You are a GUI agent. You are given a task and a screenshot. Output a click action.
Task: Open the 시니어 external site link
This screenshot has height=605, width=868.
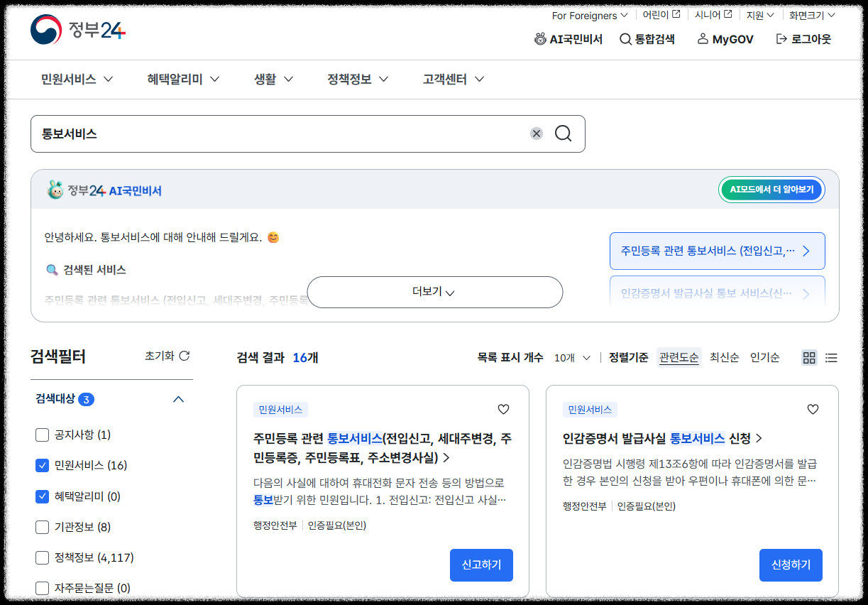(x=713, y=14)
